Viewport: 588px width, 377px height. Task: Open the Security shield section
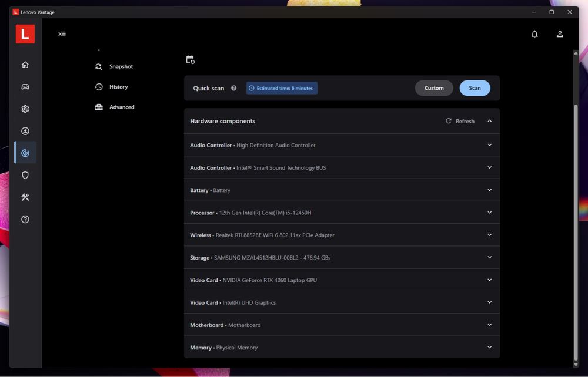click(25, 175)
